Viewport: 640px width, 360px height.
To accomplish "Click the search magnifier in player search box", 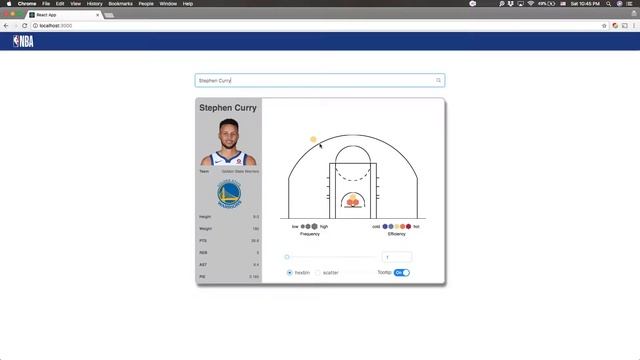I will [x=438, y=80].
